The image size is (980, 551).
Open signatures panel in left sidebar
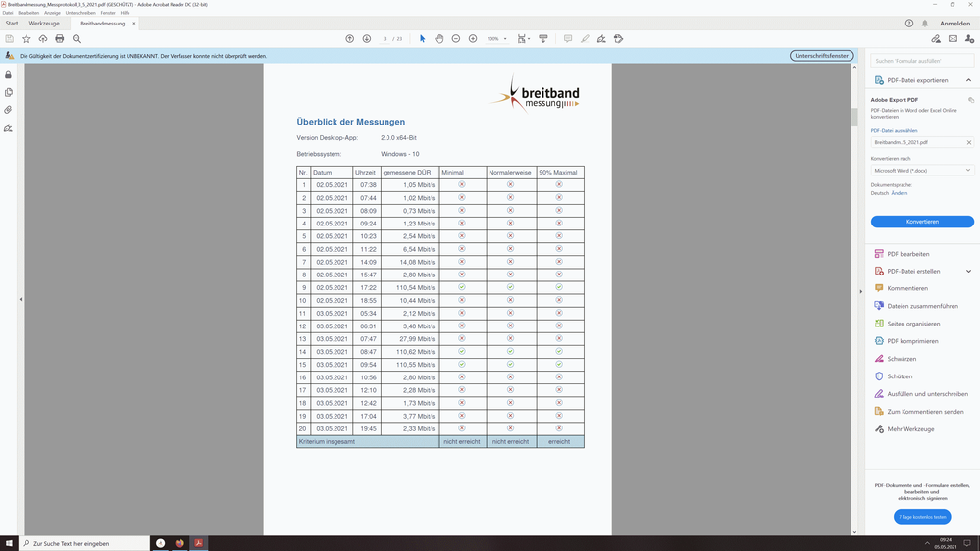pyautogui.click(x=8, y=128)
